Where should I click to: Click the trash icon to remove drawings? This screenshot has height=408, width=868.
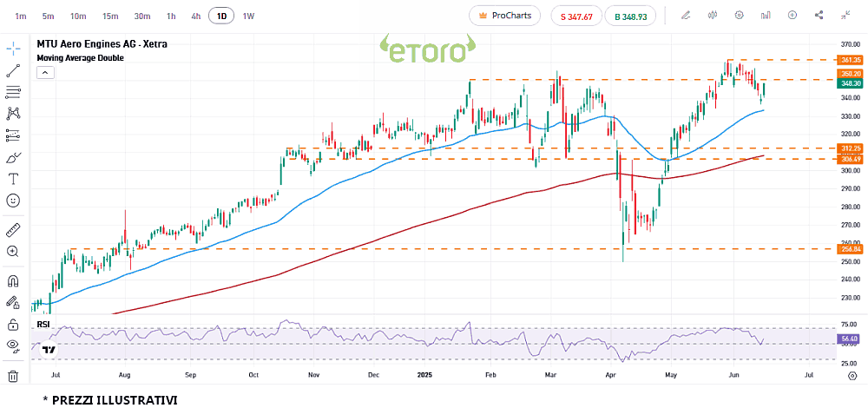tap(13, 376)
